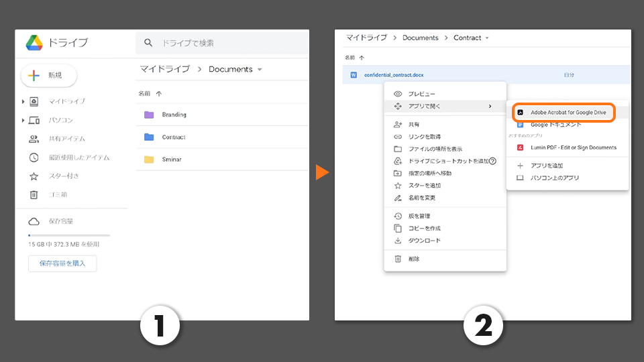Open the Contract breadcrumb dropdown arrow
Screen dimensions: 644x362
point(487,38)
